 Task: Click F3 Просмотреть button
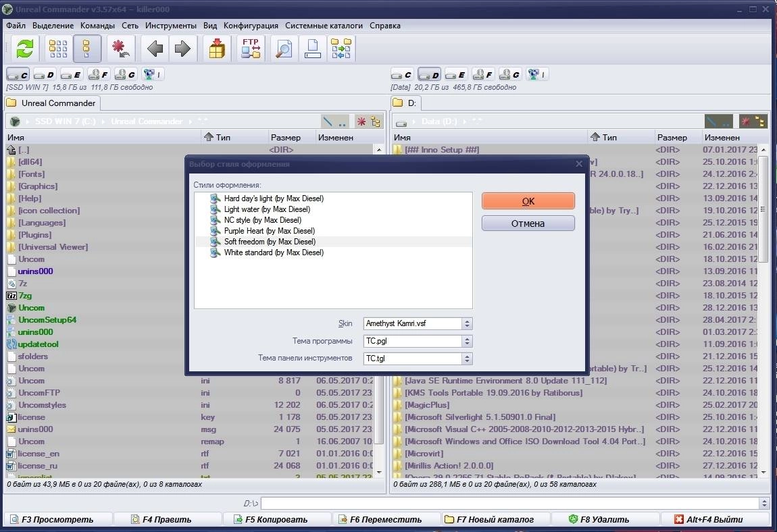pyautogui.click(x=57, y=519)
